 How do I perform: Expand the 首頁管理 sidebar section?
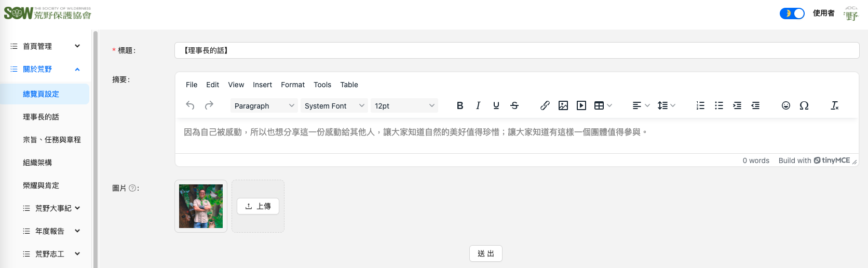(x=45, y=46)
